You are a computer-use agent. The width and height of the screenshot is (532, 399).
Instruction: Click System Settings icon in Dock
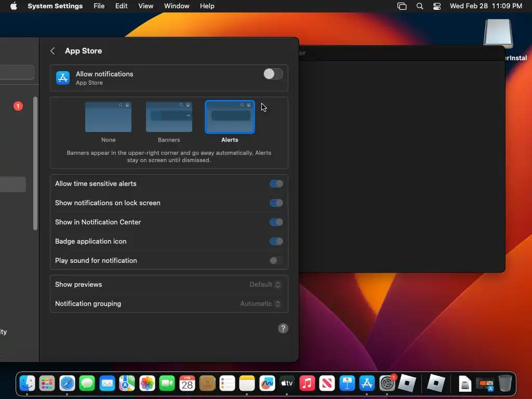click(x=387, y=383)
